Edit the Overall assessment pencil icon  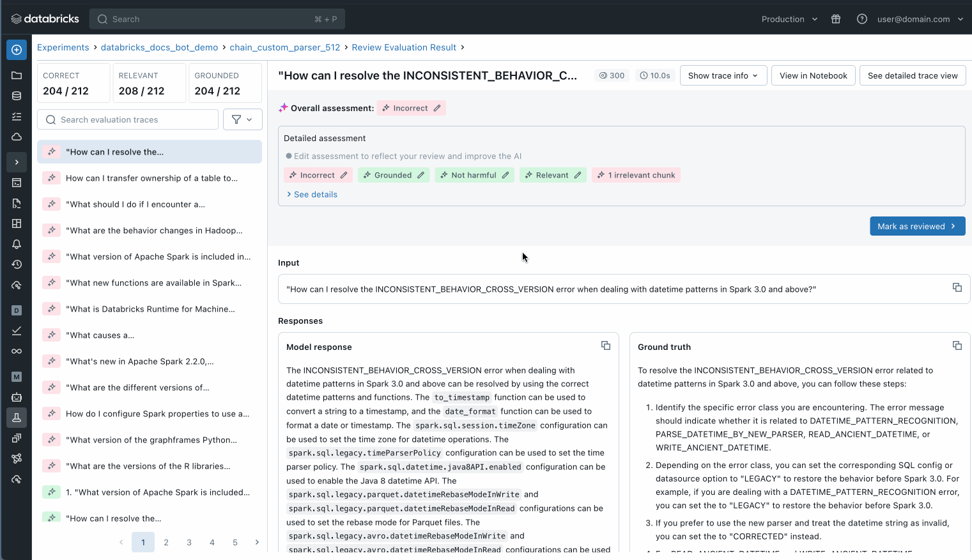pos(437,108)
